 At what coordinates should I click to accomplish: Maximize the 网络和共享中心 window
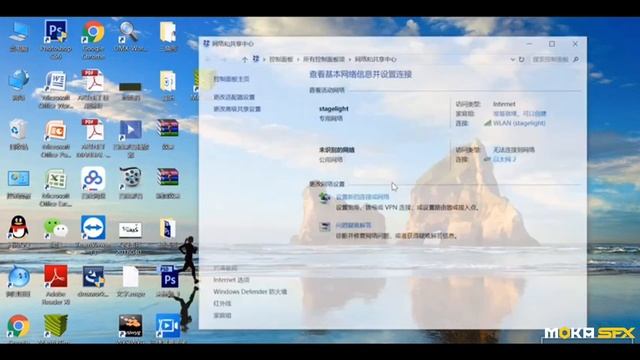pyautogui.click(x=552, y=44)
